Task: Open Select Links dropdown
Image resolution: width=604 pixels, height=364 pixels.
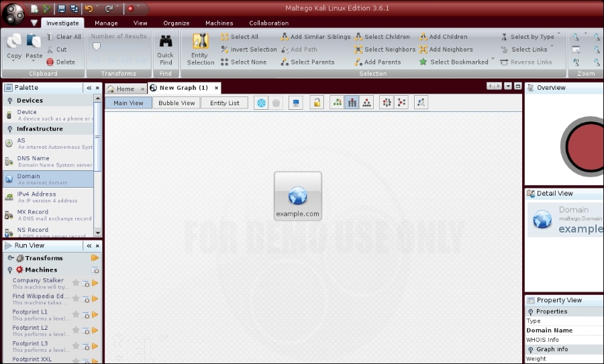Action: tap(527, 49)
